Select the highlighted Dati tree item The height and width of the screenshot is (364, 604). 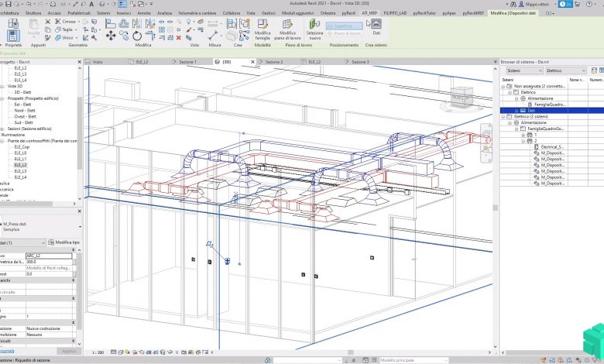point(530,110)
